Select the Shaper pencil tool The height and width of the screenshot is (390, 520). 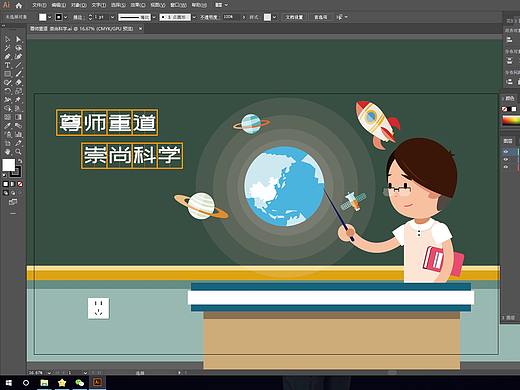[x=7, y=83]
